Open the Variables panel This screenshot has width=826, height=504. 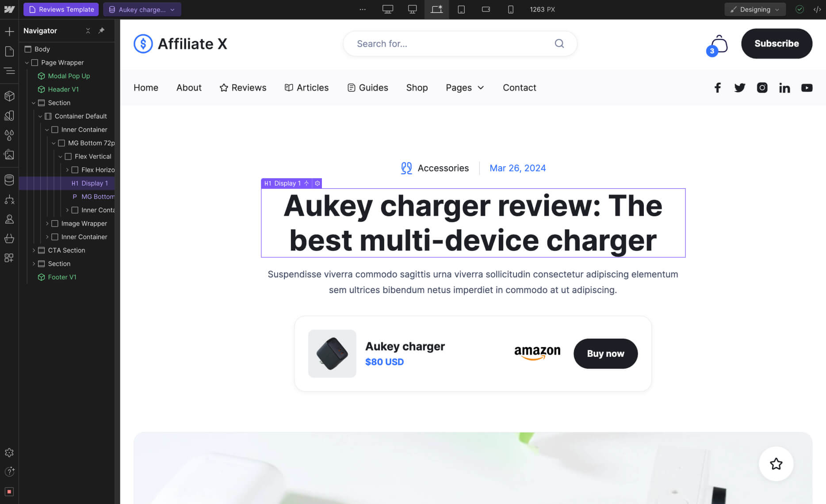tap(10, 135)
